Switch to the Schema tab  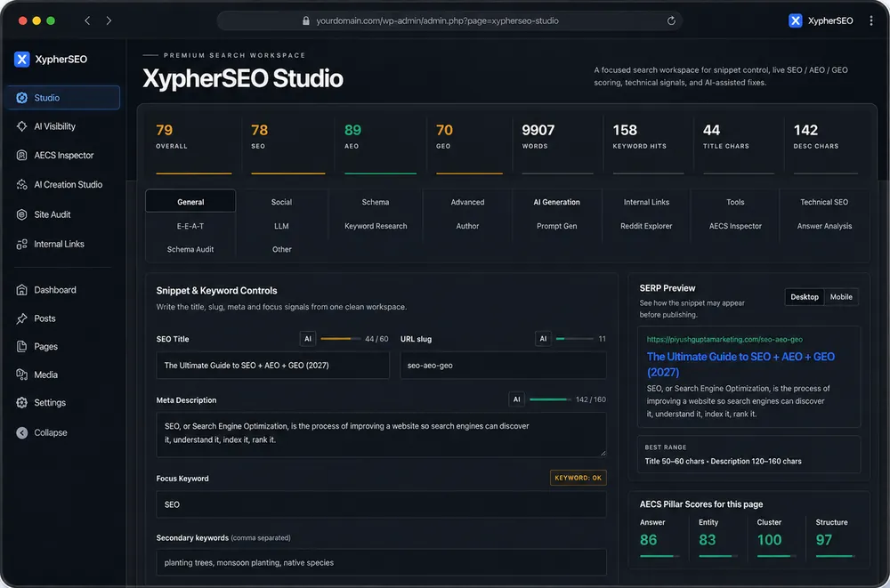376,202
